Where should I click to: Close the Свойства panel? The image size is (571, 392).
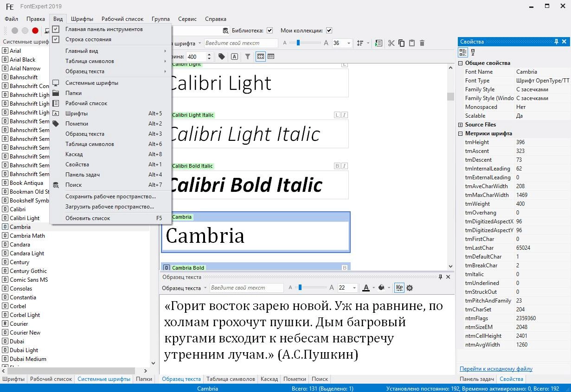(564, 42)
